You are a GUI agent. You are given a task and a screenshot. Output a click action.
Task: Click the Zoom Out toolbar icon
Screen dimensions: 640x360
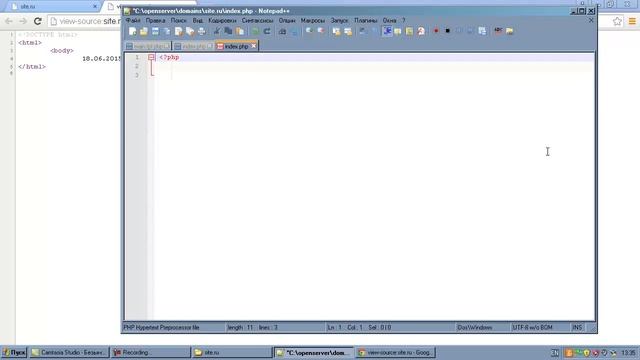point(321,31)
